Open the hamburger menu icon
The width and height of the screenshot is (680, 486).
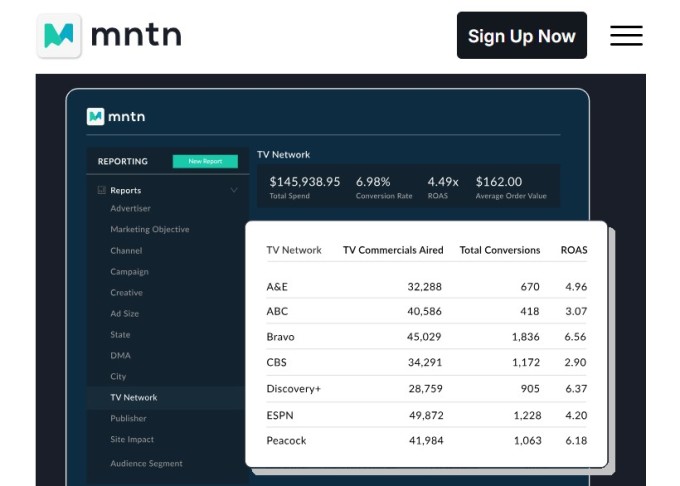coord(626,36)
